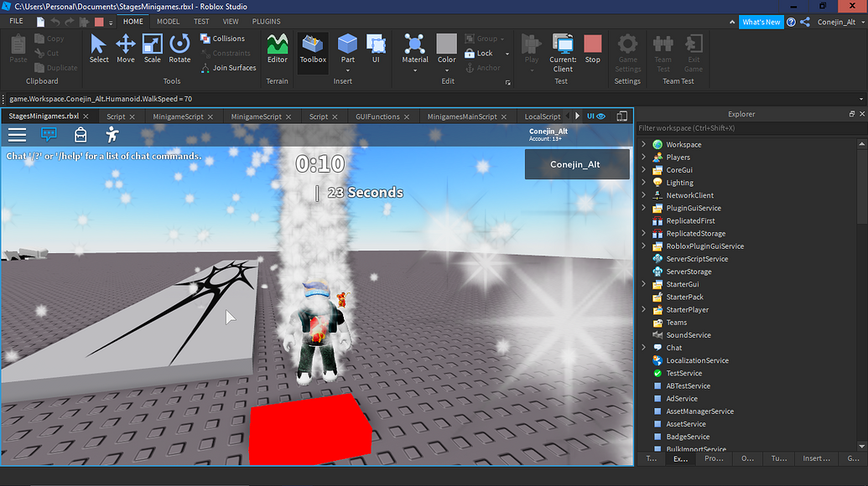
Task: Select TestService in Explorer
Action: point(683,373)
